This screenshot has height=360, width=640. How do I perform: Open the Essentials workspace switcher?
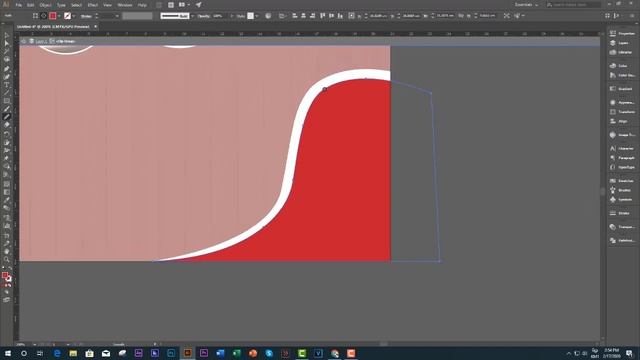pyautogui.click(x=526, y=5)
